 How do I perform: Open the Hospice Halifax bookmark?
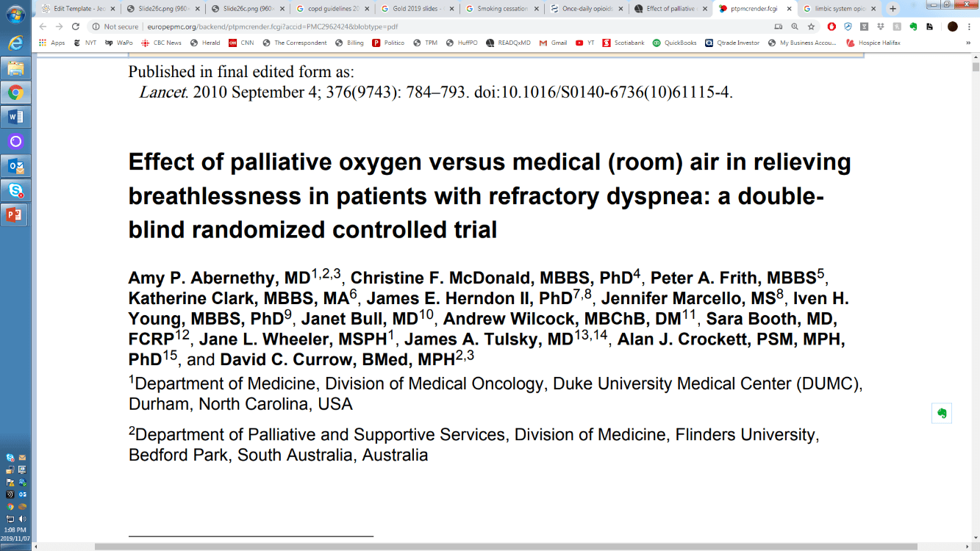click(x=873, y=43)
